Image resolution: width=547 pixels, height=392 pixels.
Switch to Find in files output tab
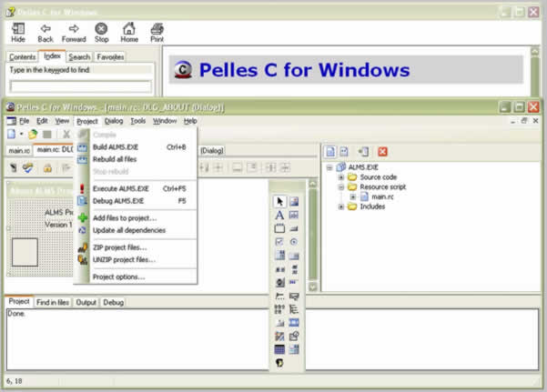tap(53, 302)
